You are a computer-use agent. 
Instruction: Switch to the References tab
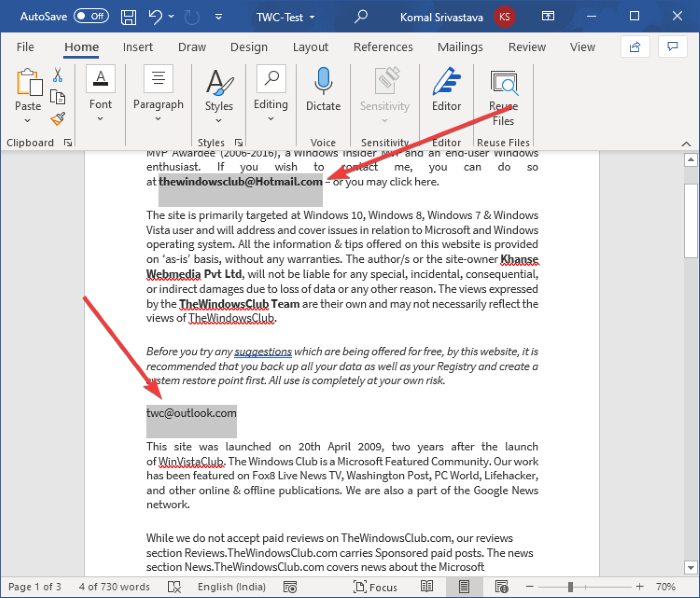point(383,47)
